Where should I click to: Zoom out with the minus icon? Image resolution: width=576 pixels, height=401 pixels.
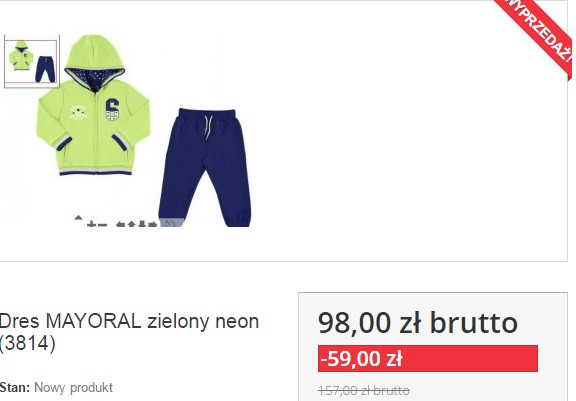click(x=102, y=224)
